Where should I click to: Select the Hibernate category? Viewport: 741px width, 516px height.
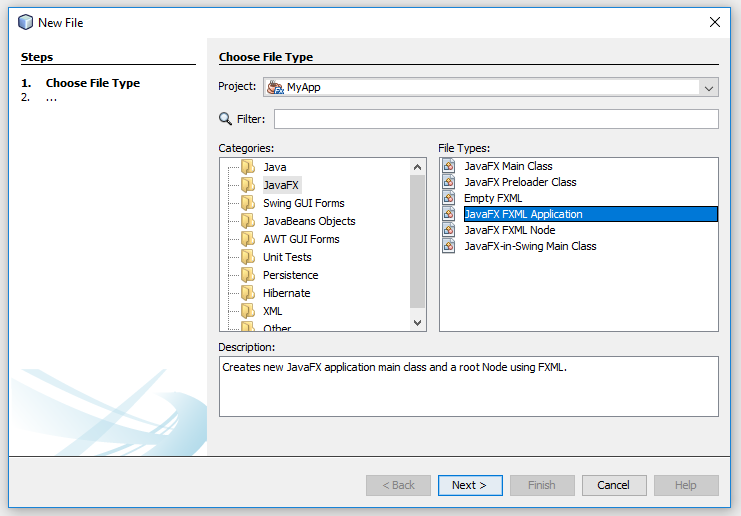click(x=286, y=293)
